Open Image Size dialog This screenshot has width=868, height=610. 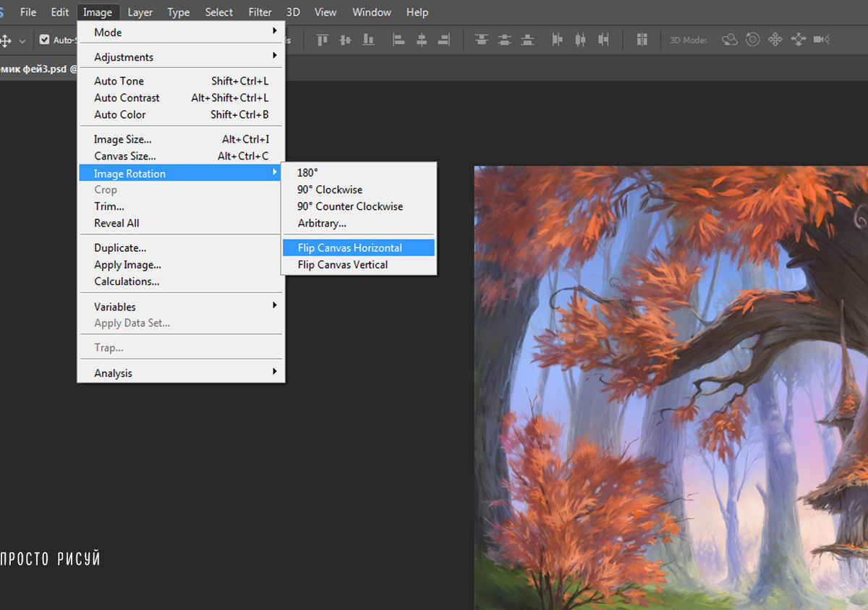pyautogui.click(x=181, y=139)
